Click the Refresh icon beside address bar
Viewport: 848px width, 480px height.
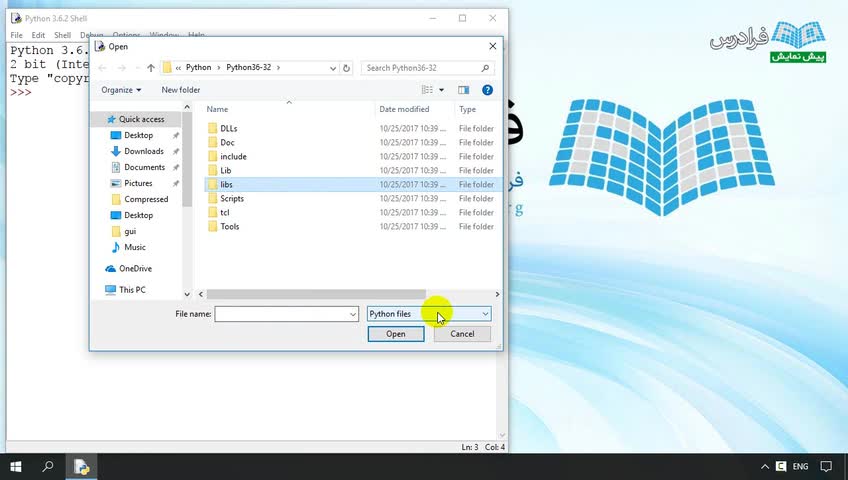(x=347, y=68)
